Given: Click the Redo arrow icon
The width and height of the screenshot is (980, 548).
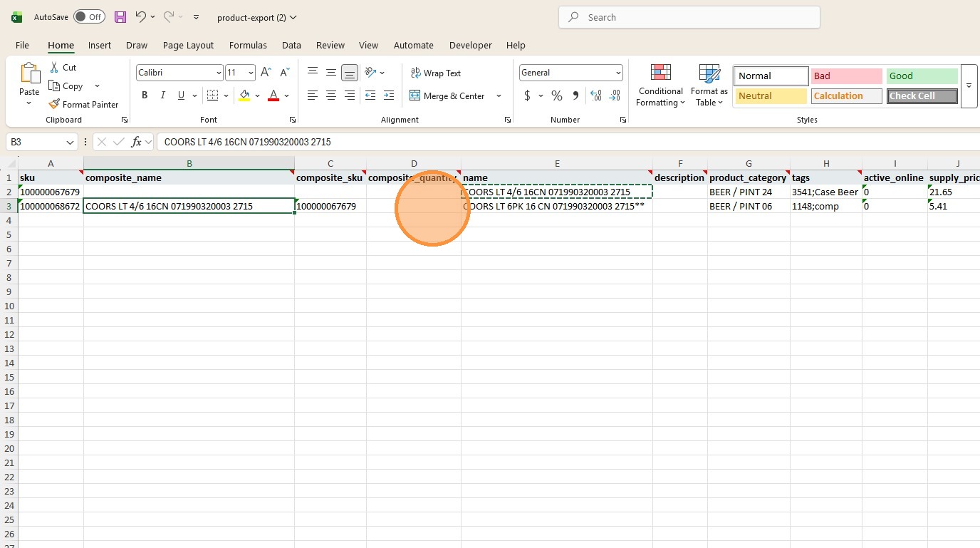Looking at the screenshot, I should (x=169, y=17).
